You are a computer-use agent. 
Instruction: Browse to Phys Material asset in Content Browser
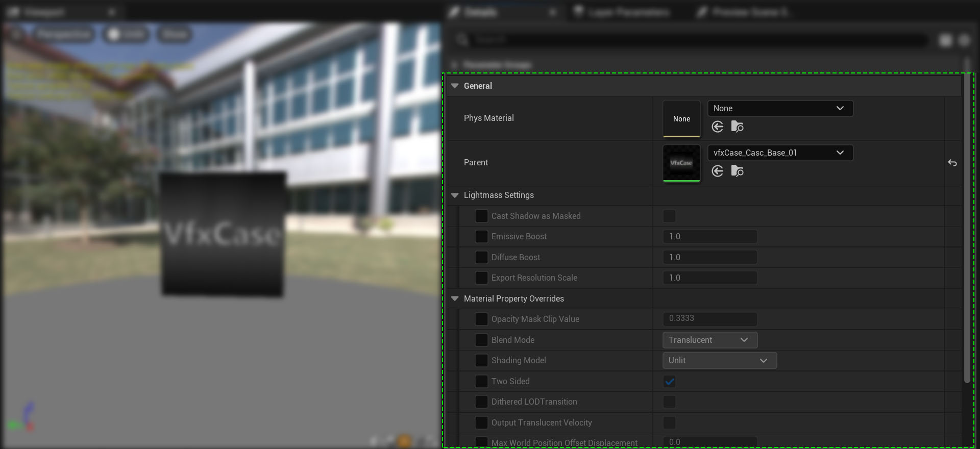point(737,127)
